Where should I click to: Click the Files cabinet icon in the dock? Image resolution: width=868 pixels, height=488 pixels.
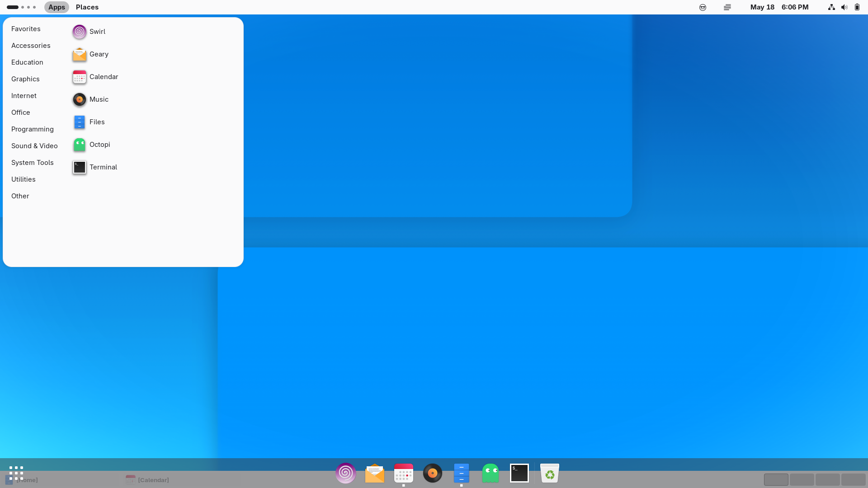click(462, 473)
